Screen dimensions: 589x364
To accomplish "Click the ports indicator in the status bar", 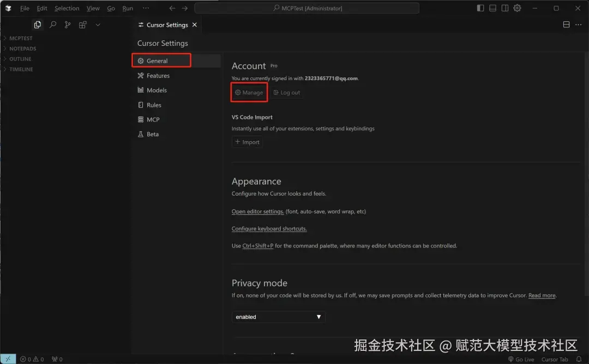I will 57,359.
